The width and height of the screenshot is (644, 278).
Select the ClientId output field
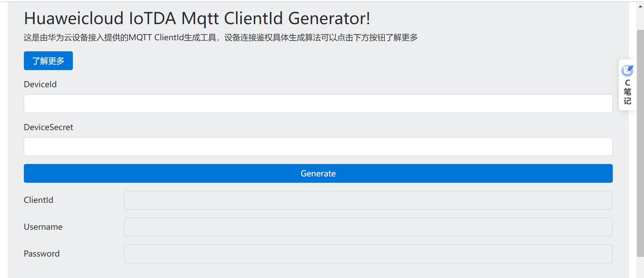point(368,200)
